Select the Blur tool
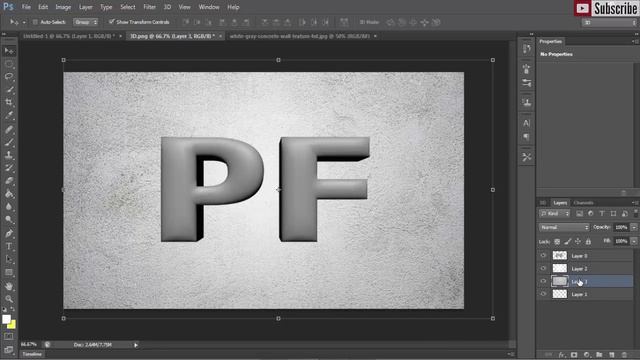 [9, 207]
